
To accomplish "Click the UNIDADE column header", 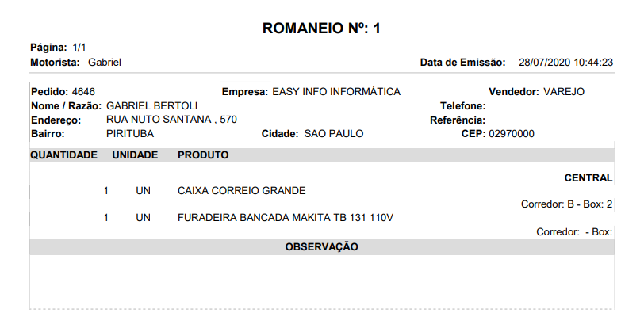I will coord(135,155).
